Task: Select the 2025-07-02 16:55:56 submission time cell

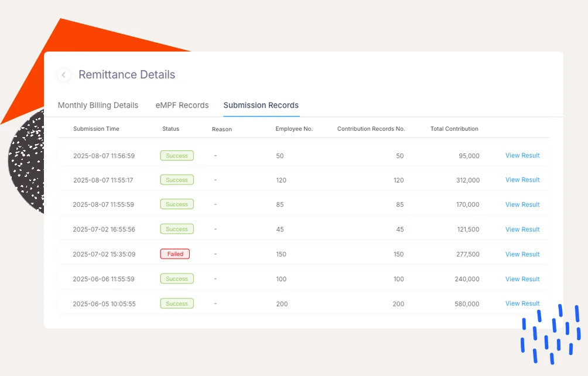Action: click(104, 230)
